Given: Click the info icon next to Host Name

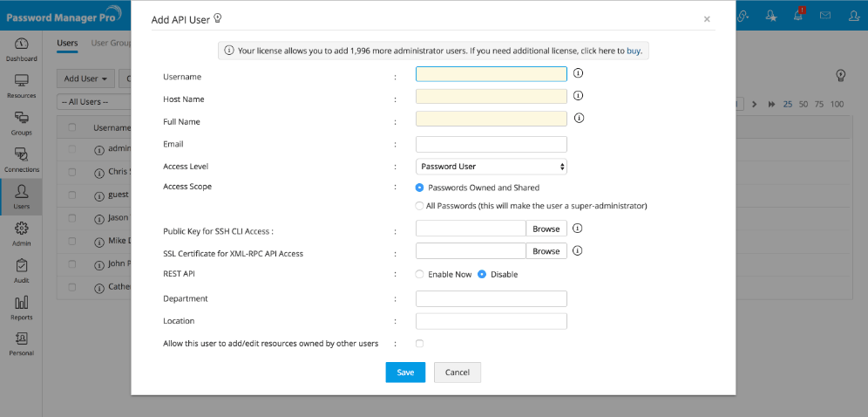Looking at the screenshot, I should [577, 96].
